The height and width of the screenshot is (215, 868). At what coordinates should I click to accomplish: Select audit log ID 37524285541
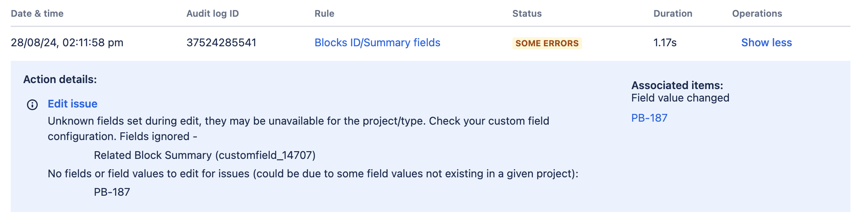(x=221, y=43)
